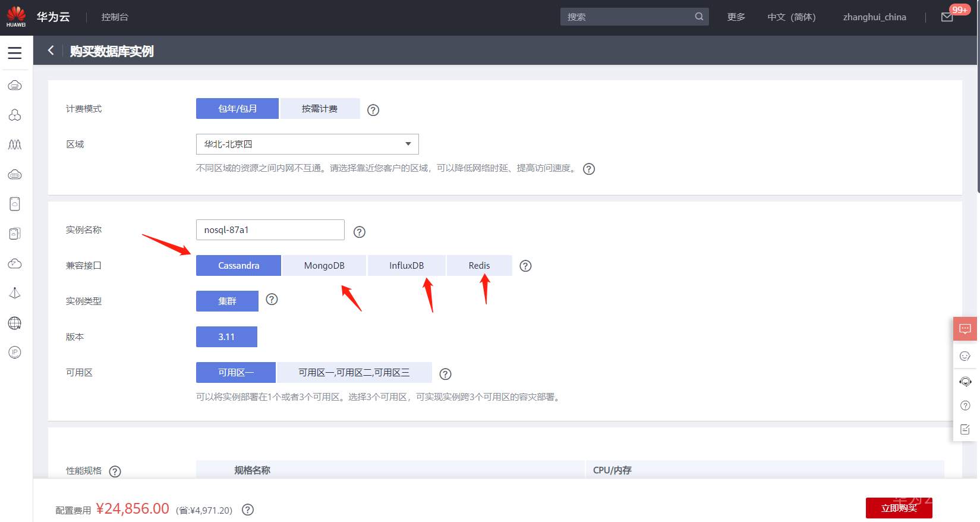This screenshot has height=522, width=980.
Task: Open the first cloud server sidebar icon
Action: coord(15,85)
